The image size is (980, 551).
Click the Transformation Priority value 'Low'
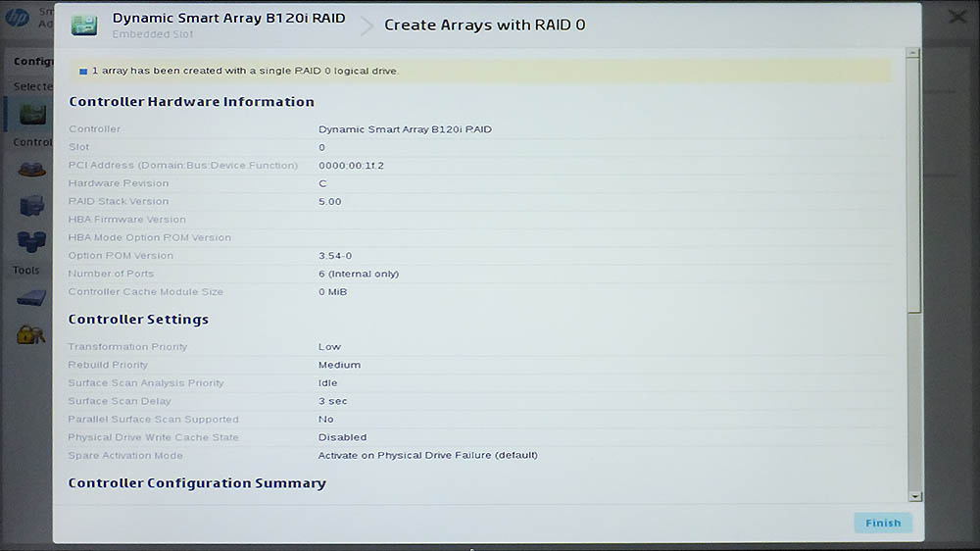click(x=329, y=346)
